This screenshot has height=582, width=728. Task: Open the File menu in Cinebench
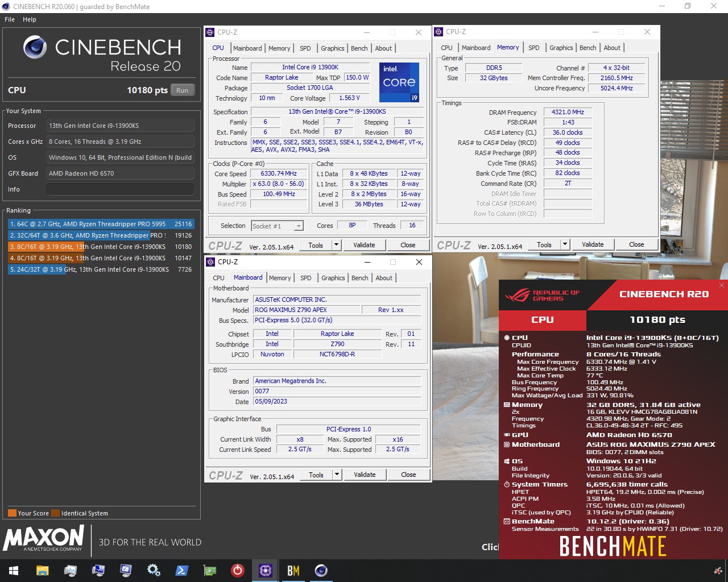click(10, 19)
